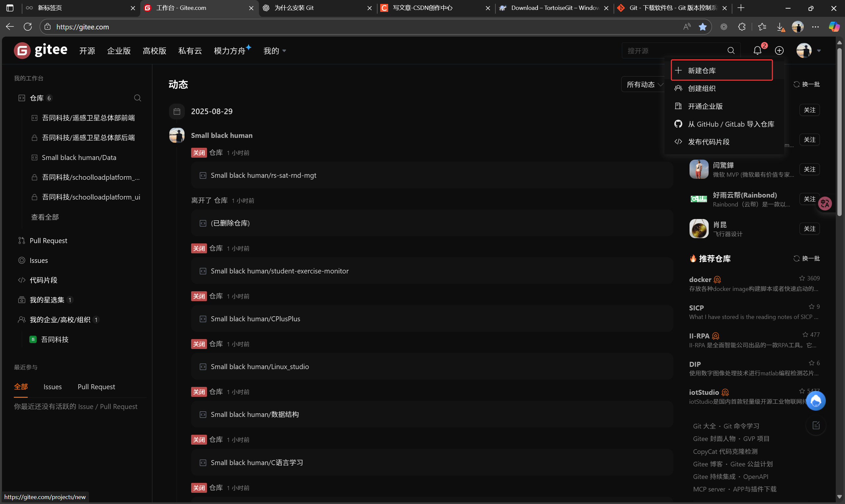
Task: Open browser downloads icon
Action: [x=780, y=27]
